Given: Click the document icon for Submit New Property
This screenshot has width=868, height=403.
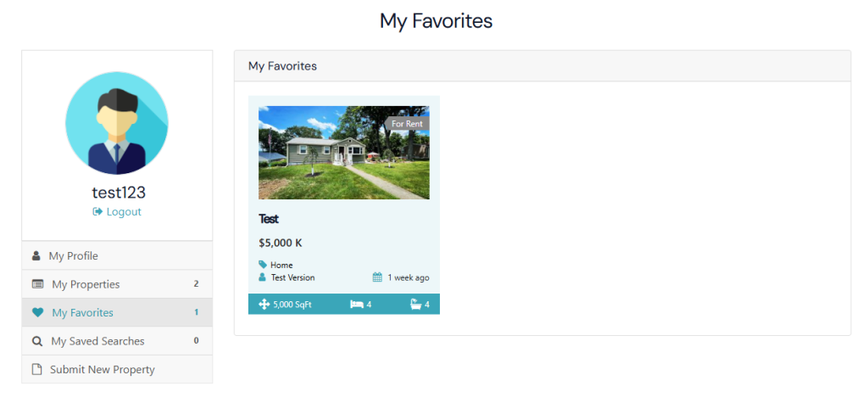Looking at the screenshot, I should (36, 369).
